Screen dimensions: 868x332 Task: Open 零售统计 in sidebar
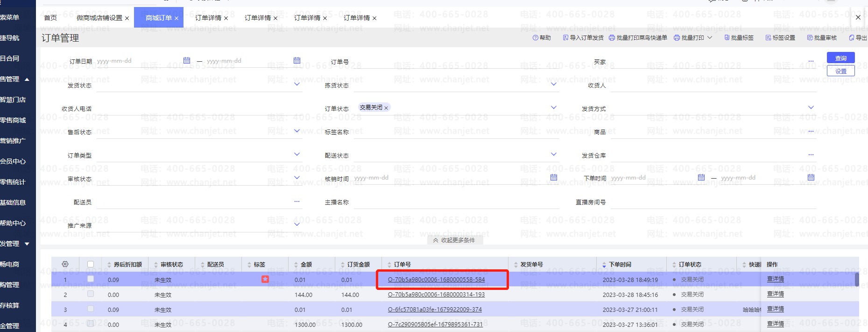coord(14,182)
